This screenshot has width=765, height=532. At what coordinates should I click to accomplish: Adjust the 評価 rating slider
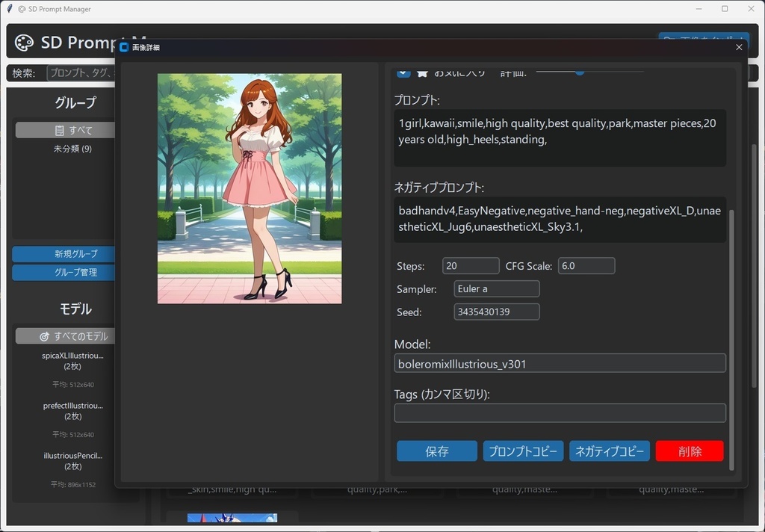tap(580, 72)
